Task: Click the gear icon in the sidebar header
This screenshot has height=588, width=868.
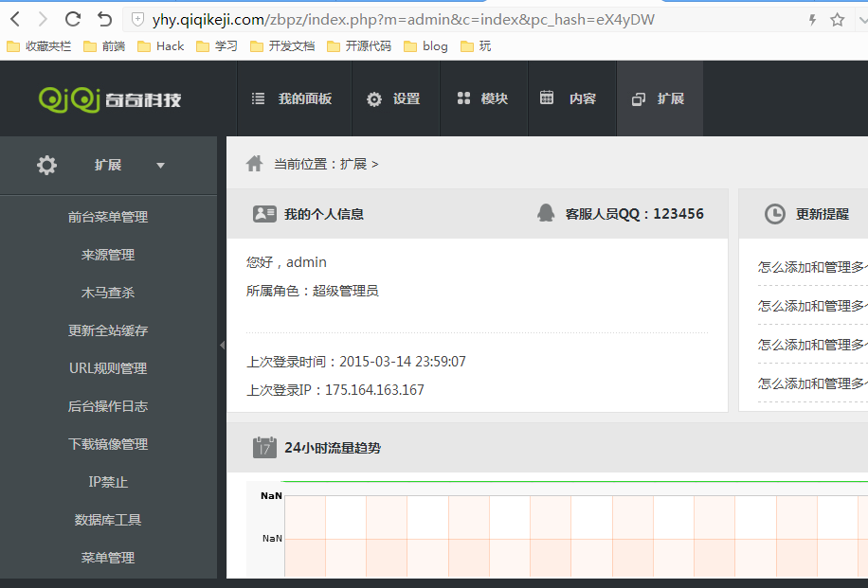Action: pos(46,165)
